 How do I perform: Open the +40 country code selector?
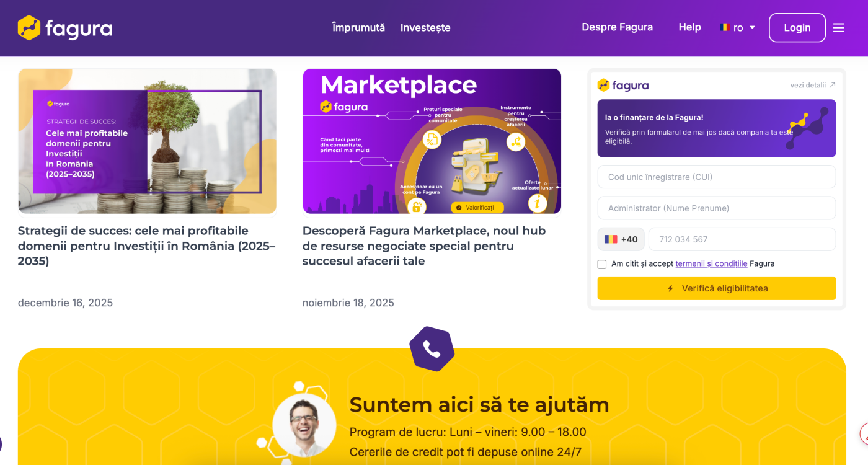(x=621, y=239)
